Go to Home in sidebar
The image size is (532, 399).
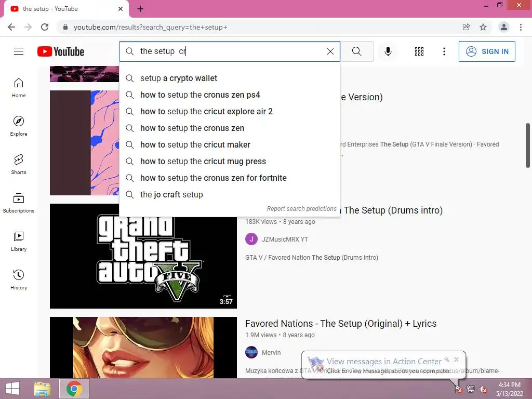coord(19,88)
